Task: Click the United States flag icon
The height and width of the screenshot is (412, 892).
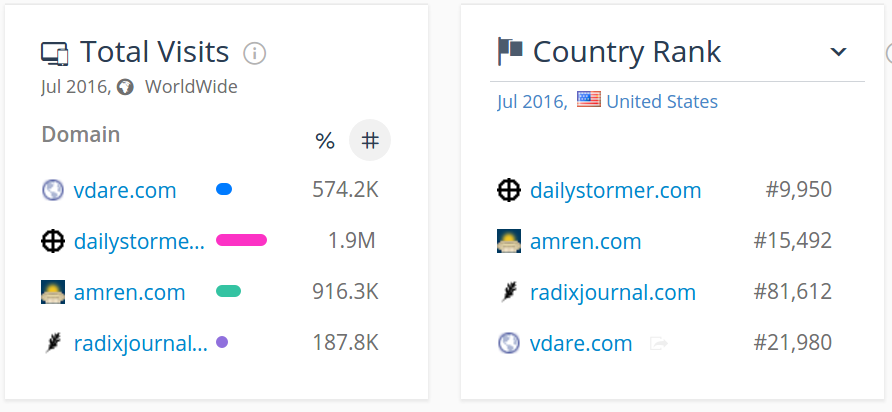Action: pos(589,100)
